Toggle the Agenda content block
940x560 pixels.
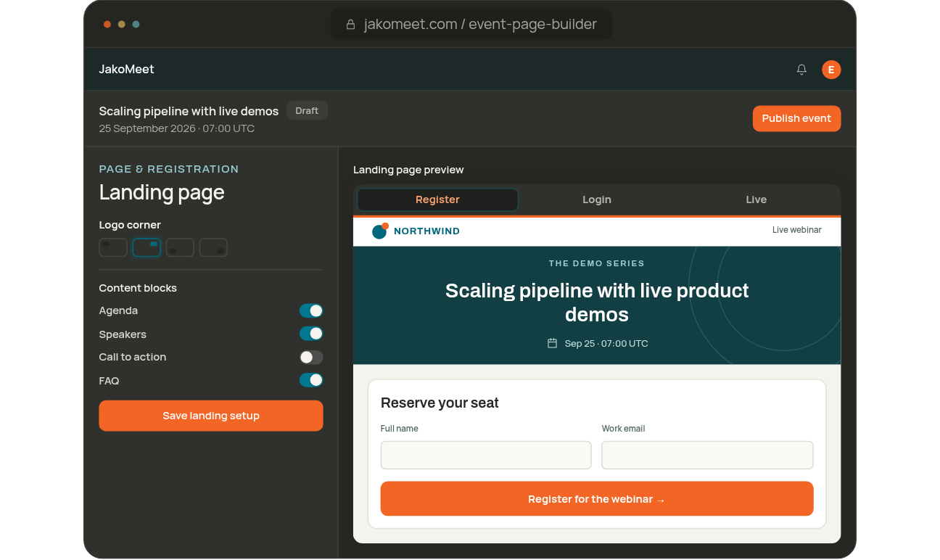tap(311, 310)
